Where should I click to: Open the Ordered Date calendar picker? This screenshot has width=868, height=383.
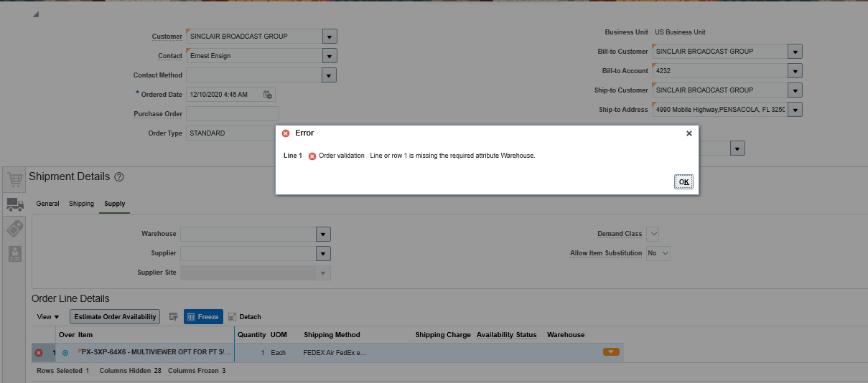coord(268,95)
